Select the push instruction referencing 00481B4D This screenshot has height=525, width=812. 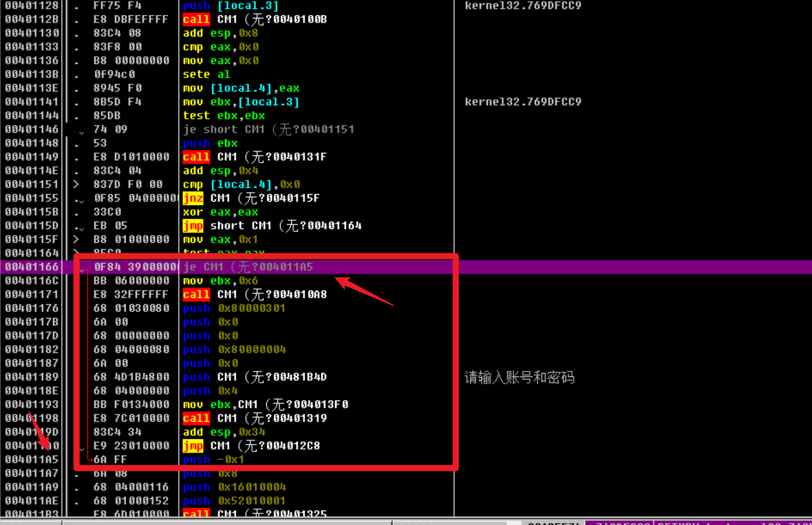tap(255, 377)
